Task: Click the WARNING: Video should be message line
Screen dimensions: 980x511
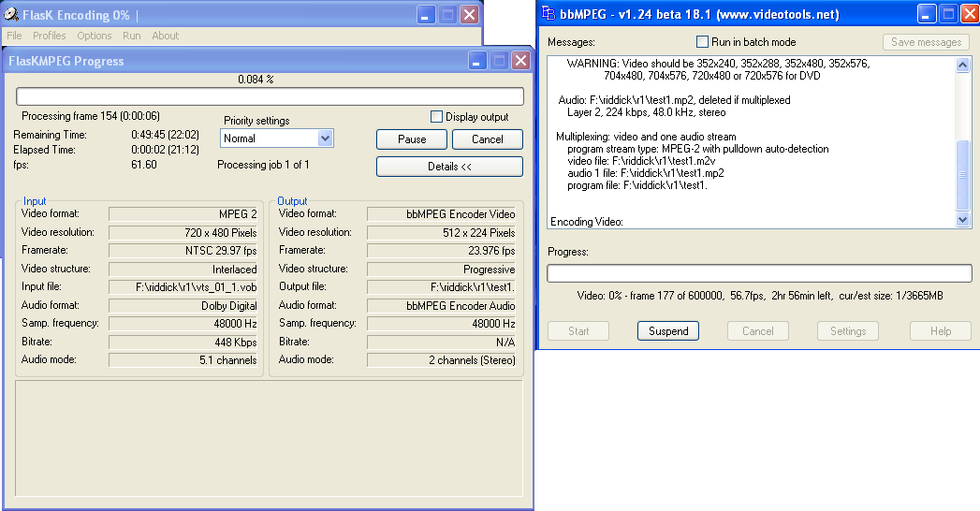Action: (x=718, y=64)
